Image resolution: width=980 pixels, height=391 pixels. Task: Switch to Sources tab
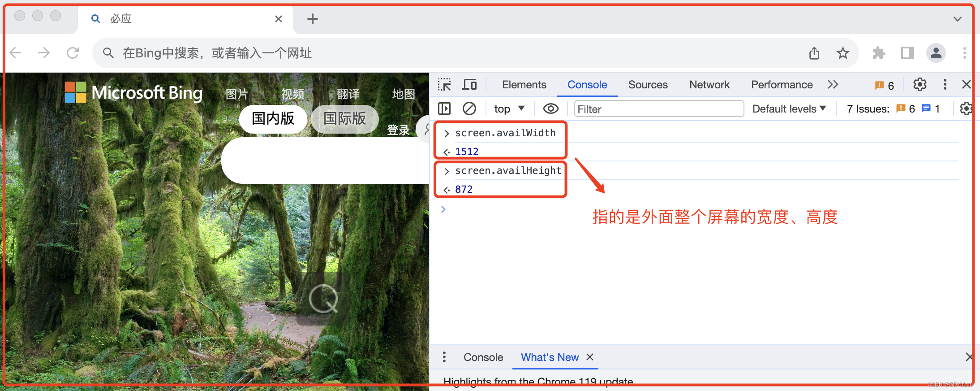tap(648, 84)
